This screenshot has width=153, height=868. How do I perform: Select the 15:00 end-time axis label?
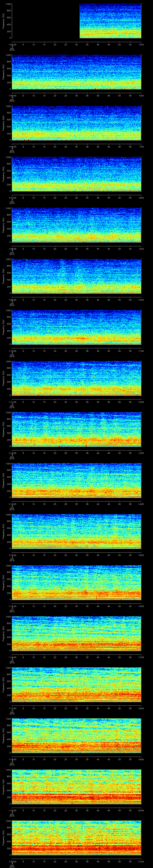click(141, 555)
